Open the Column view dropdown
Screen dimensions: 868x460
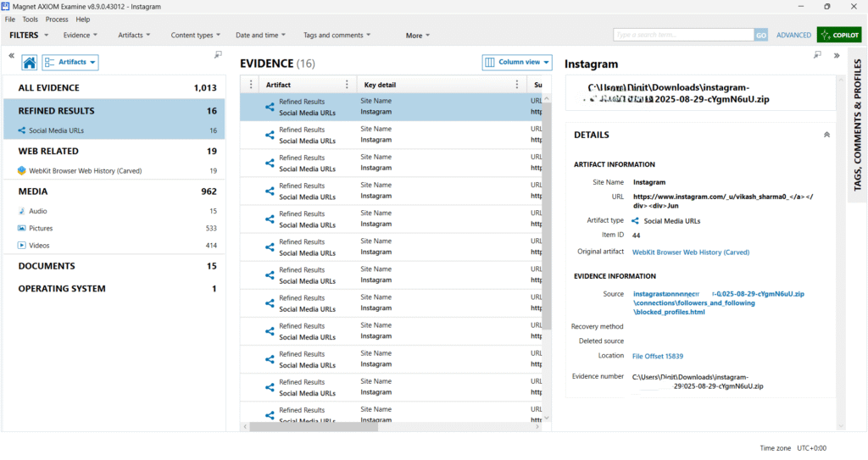coord(517,62)
